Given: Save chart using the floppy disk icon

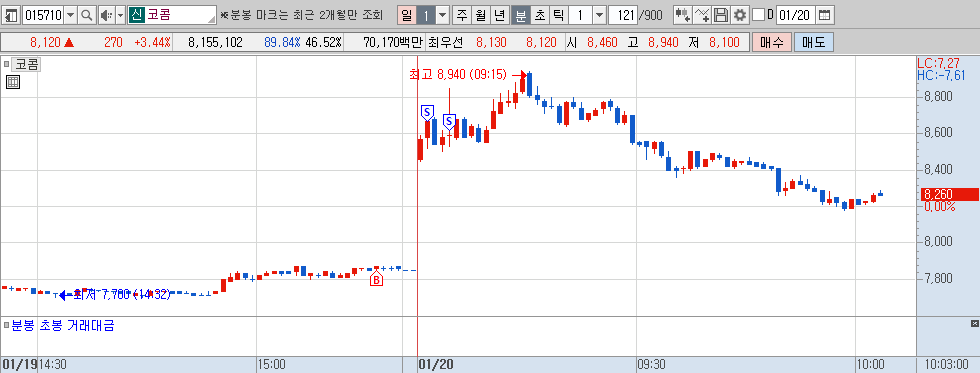Looking at the screenshot, I should tap(721, 15).
